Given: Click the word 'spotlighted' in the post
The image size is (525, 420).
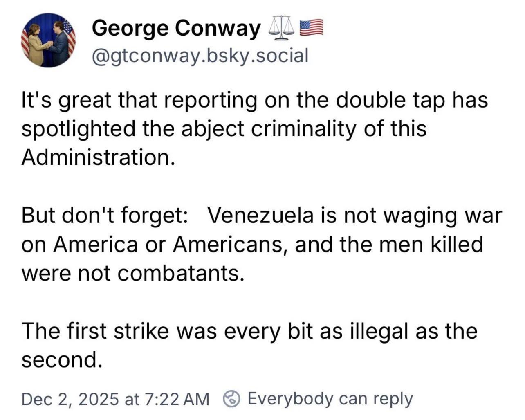Looking at the screenshot, I should (x=78, y=128).
